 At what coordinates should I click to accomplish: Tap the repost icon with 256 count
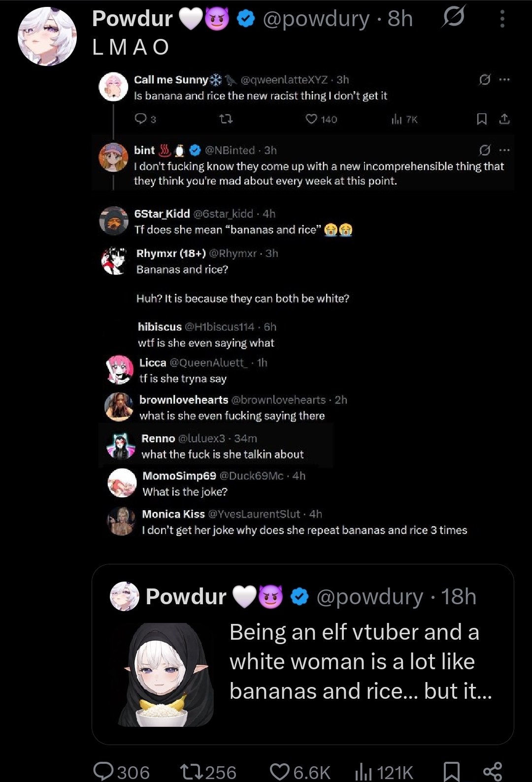(208, 772)
